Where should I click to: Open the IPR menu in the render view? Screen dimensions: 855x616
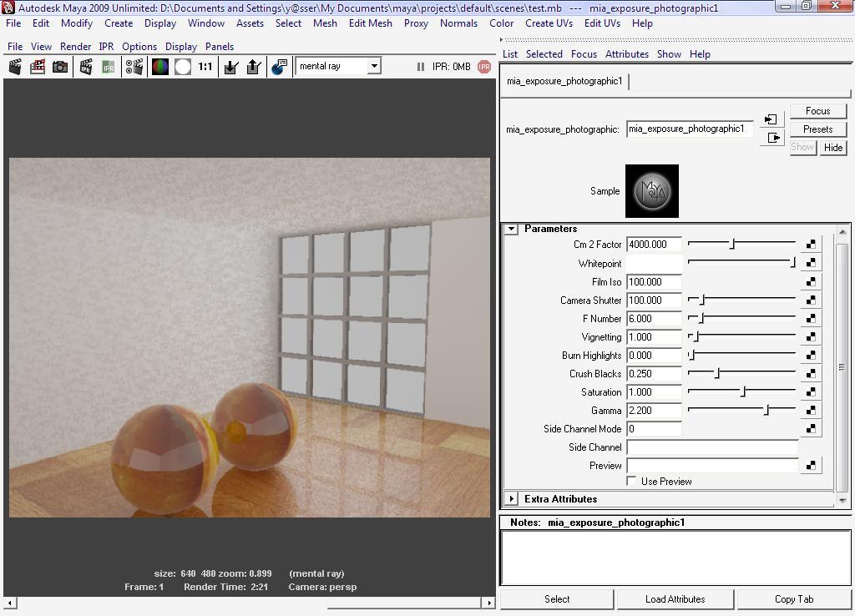tap(106, 47)
